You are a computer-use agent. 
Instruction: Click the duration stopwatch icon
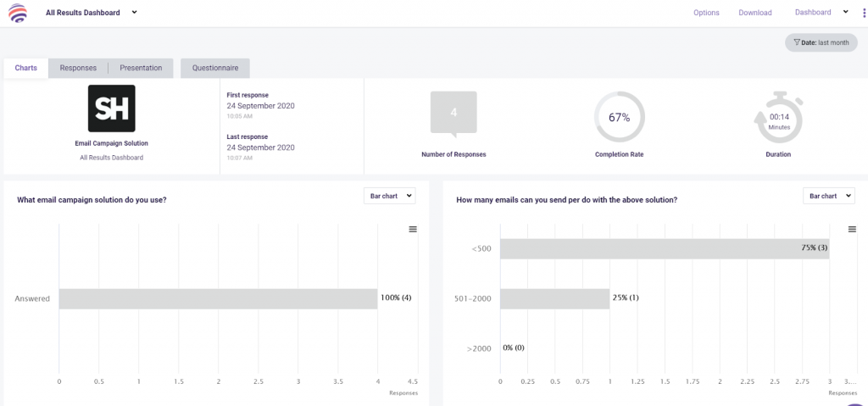pos(778,118)
